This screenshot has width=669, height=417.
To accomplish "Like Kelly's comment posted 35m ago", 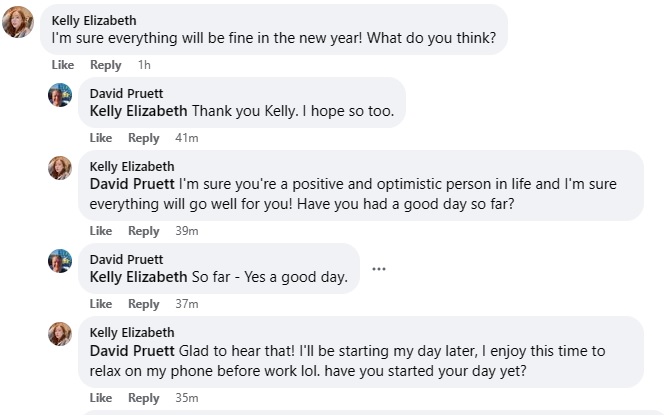I will pos(101,398).
